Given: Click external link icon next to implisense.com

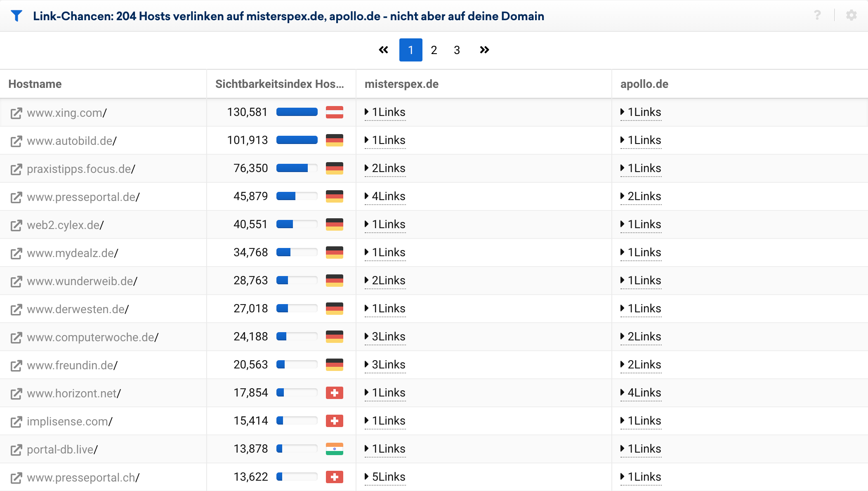Looking at the screenshot, I should point(16,422).
